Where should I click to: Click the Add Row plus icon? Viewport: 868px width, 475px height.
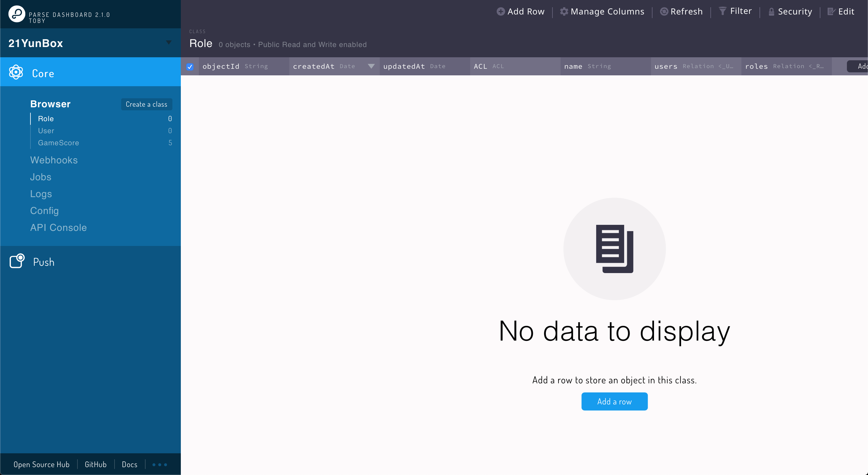tap(501, 11)
